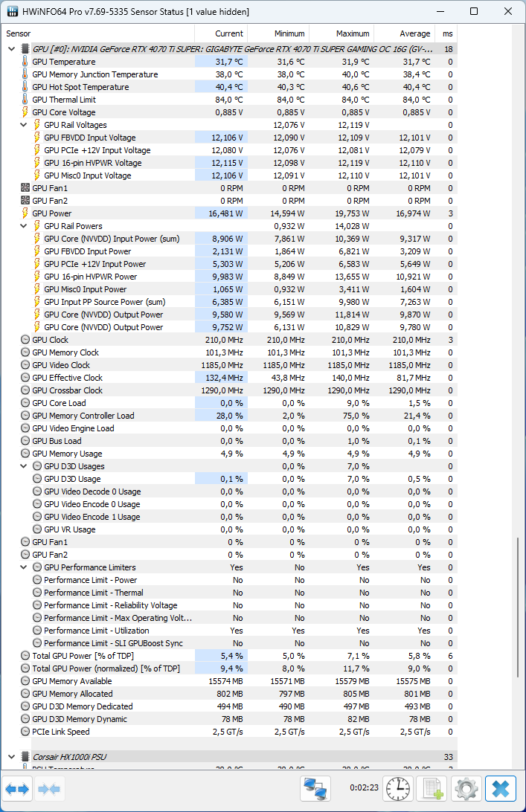This screenshot has width=526, height=812.
Task: Close sensors with the blue X button
Action: (500, 789)
